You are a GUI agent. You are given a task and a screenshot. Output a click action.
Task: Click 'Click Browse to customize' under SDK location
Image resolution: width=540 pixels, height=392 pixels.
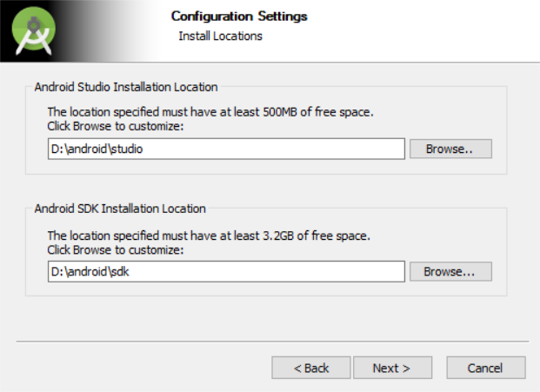[116, 249]
